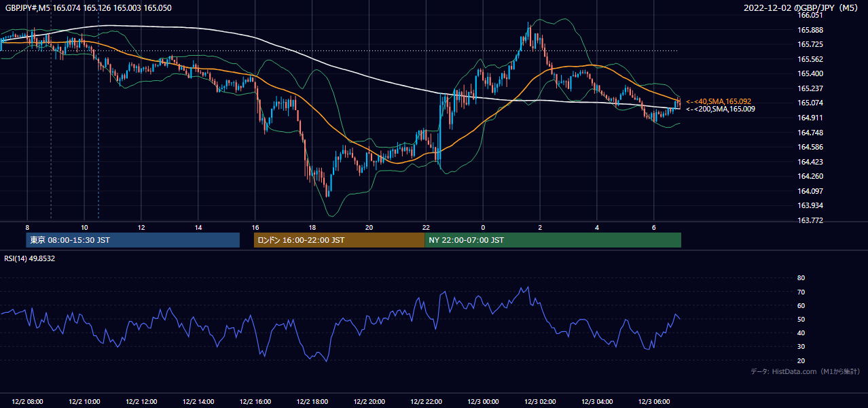Click the RSI 80 level label
The image size is (868, 408).
(x=801, y=278)
